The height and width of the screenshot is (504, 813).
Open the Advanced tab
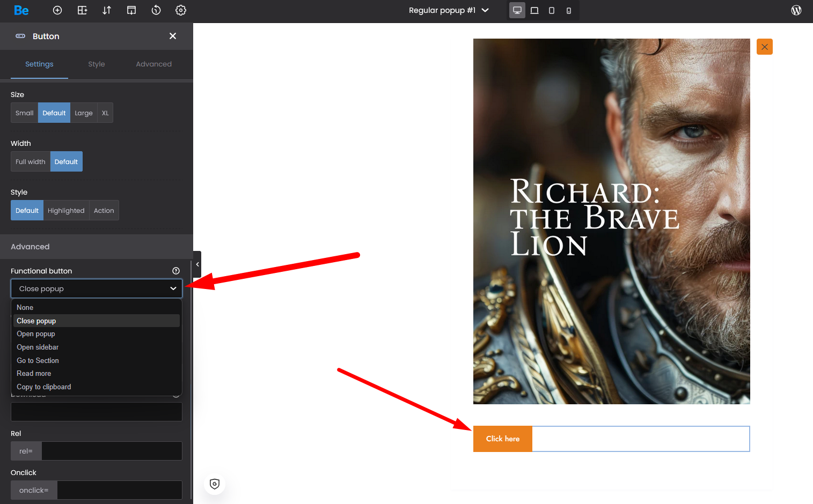pyautogui.click(x=153, y=64)
